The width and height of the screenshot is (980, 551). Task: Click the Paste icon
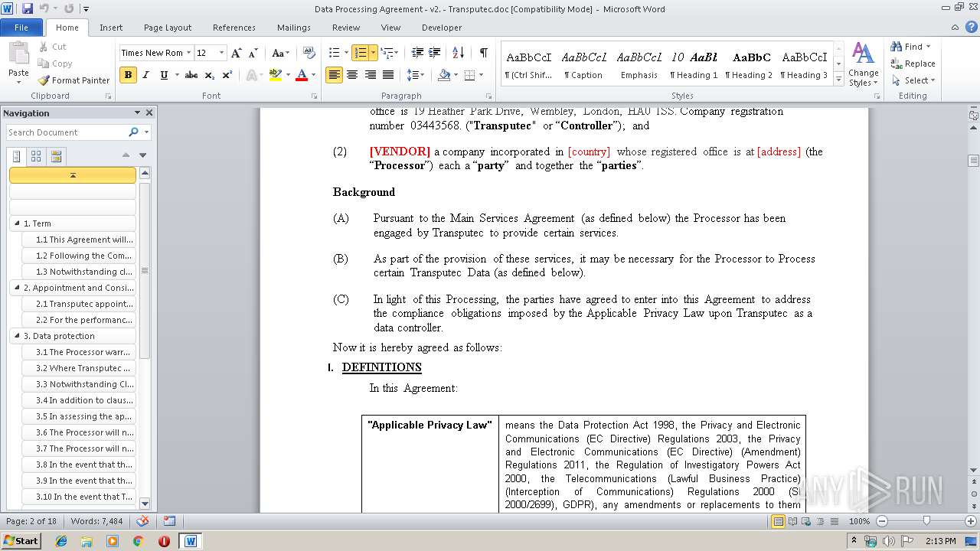(18, 54)
